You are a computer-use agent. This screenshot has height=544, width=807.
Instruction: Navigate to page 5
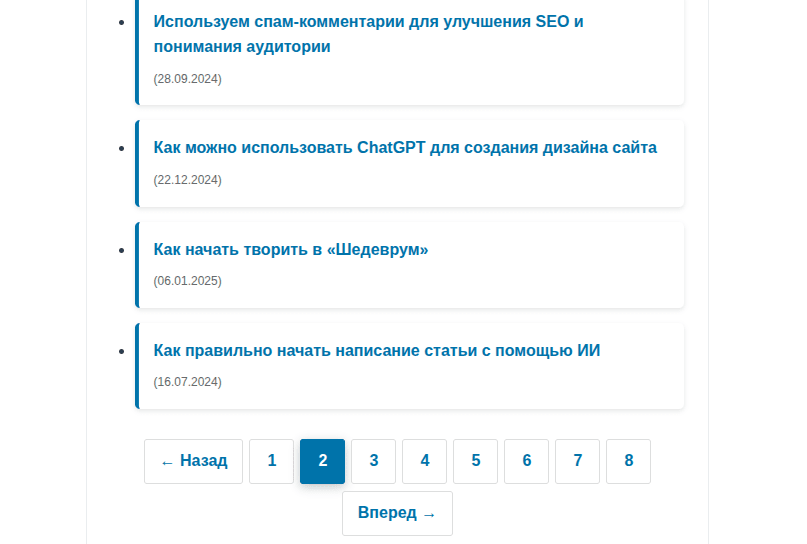pos(475,461)
